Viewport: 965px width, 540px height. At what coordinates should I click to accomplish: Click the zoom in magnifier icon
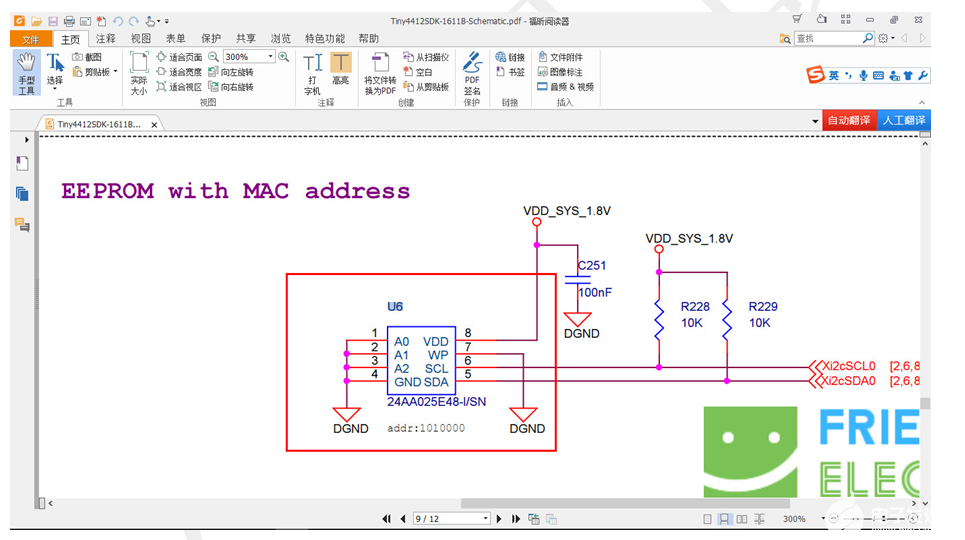point(284,57)
